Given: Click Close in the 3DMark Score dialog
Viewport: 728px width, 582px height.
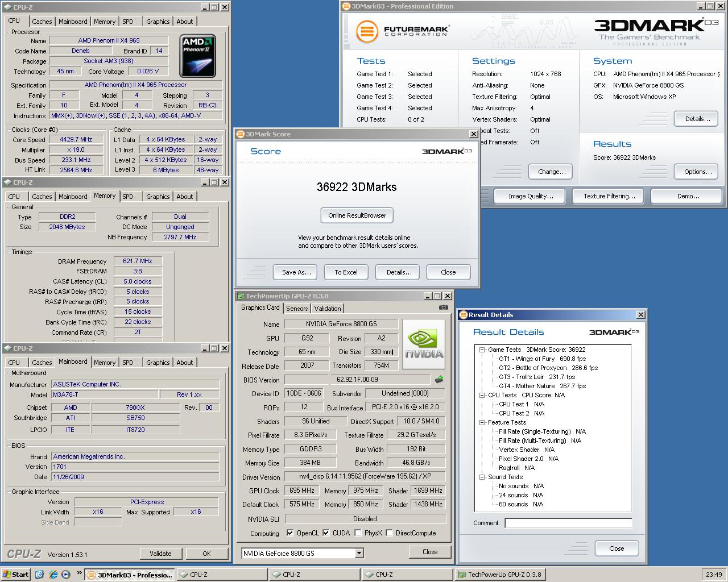Looking at the screenshot, I should click(x=448, y=272).
